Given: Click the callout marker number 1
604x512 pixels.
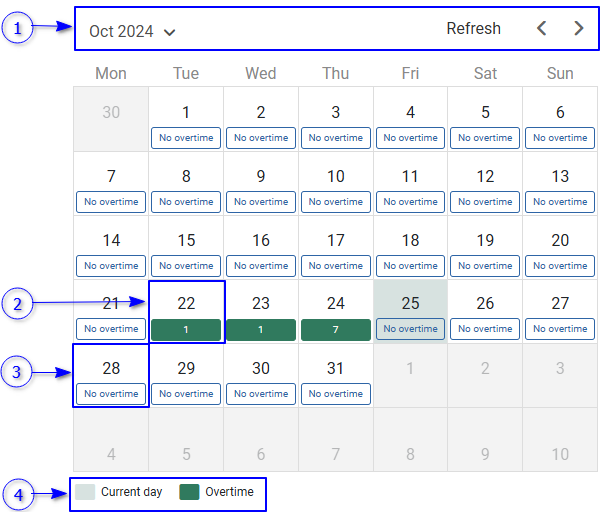Looking at the screenshot, I should 17,29.
